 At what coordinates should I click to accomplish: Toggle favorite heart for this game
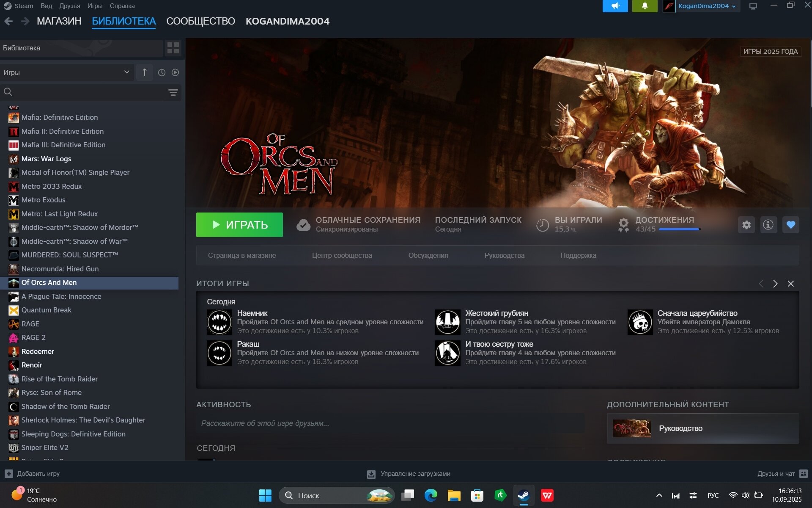(791, 225)
